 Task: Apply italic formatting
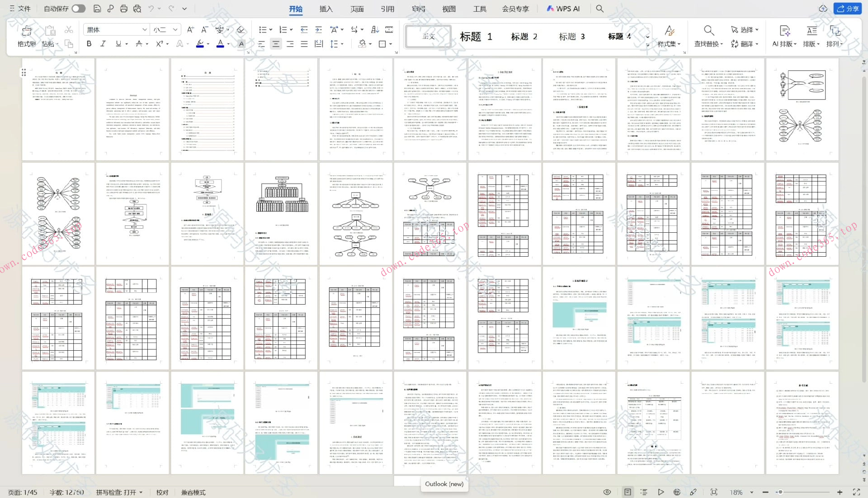click(103, 44)
